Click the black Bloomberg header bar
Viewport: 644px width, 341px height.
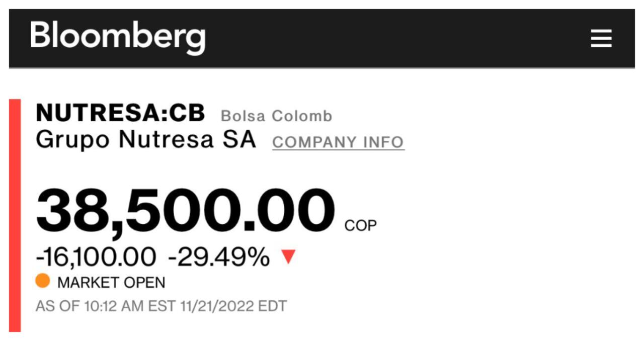322,38
